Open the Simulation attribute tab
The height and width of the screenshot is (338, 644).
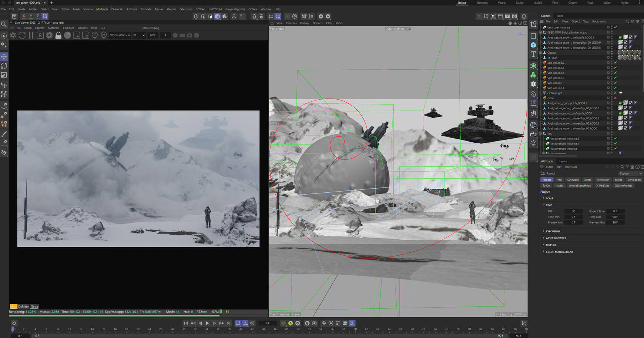tap(634, 180)
